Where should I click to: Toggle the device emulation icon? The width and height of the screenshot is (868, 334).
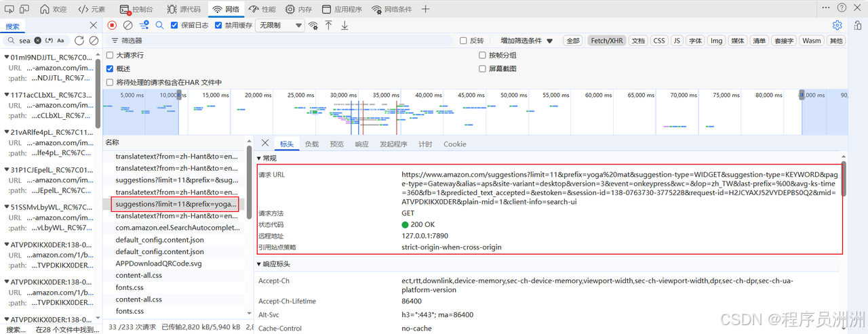(24, 9)
